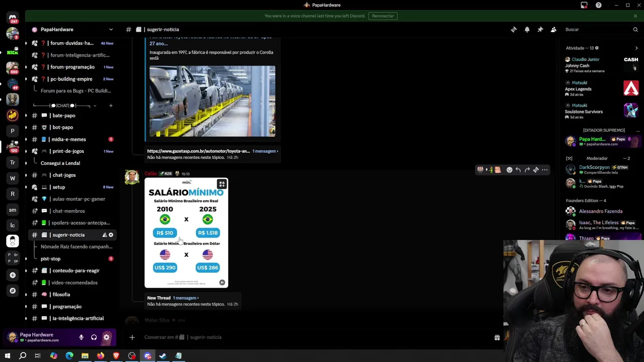Screen dimensions: 644x362
Task: Open PapaHardware server dropdown menu
Action: coord(111,30)
